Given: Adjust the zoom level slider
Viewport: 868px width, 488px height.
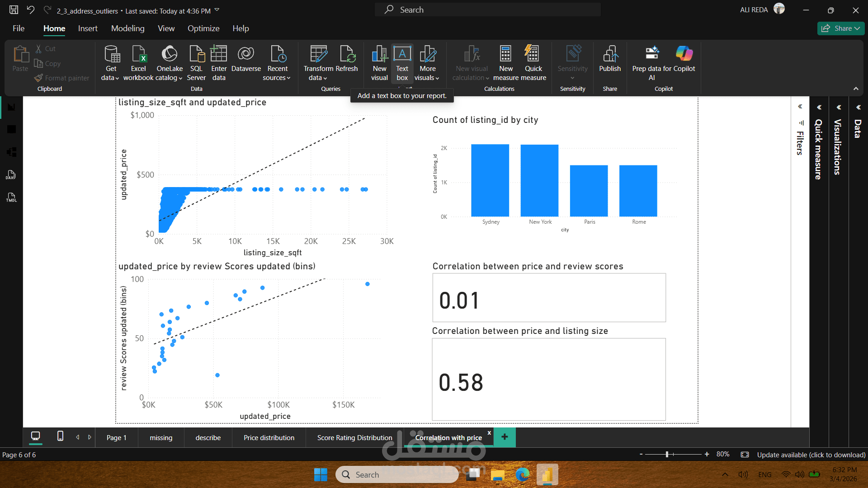Looking at the screenshot, I should tap(667, 455).
